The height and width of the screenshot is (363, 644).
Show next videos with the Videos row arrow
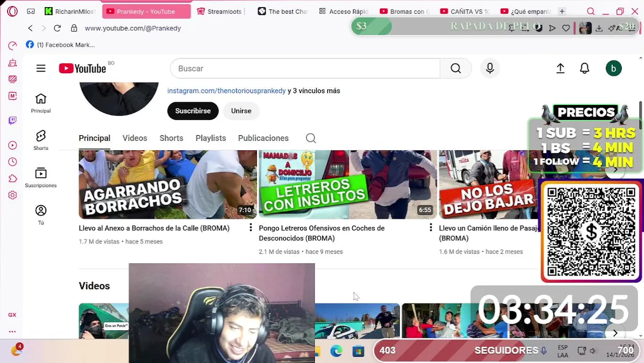tap(615, 333)
